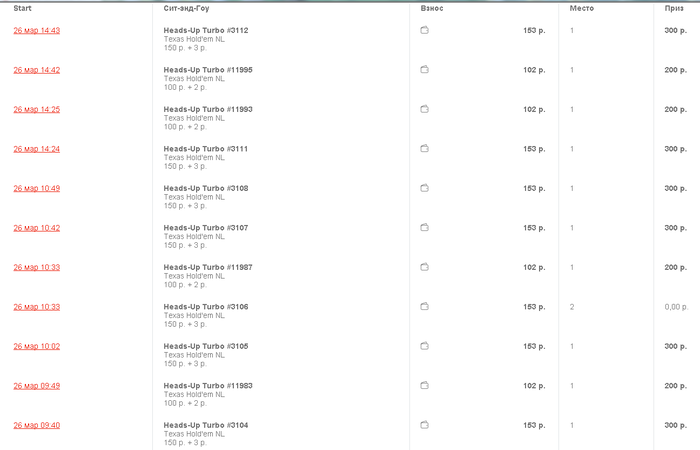Open the 26 мар 14:43 tournament link

[x=37, y=30]
